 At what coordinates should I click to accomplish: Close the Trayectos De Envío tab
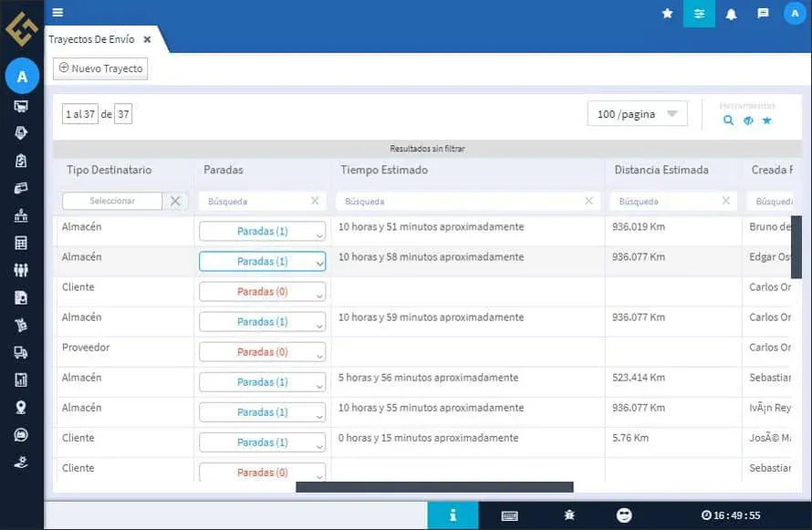[x=147, y=39]
